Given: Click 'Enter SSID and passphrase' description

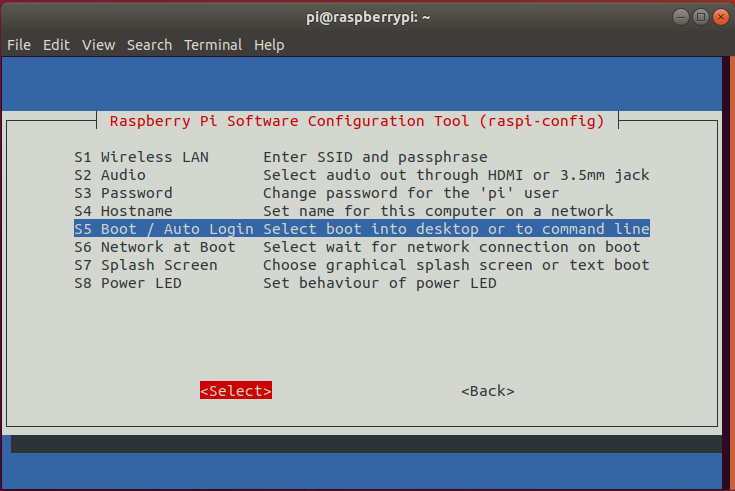Looking at the screenshot, I should [375, 157].
